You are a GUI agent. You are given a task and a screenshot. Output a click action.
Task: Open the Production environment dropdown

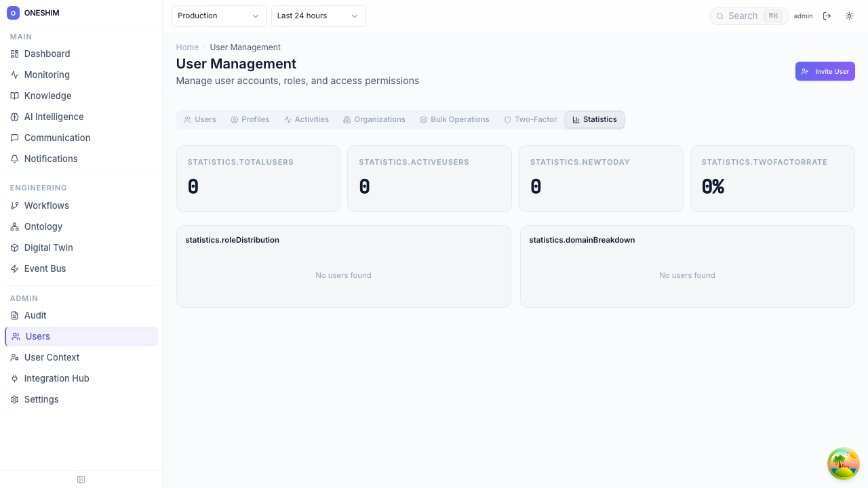point(218,16)
